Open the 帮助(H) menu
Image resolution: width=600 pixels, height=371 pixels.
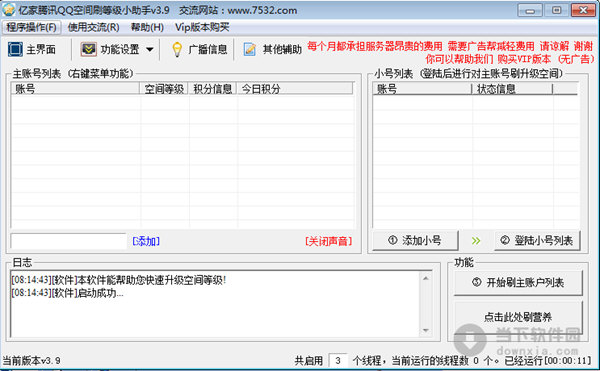pyautogui.click(x=147, y=27)
